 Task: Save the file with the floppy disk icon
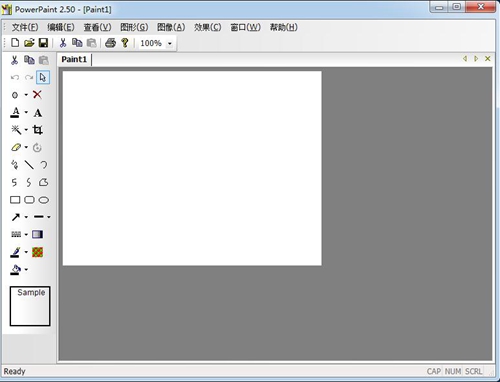(x=43, y=43)
